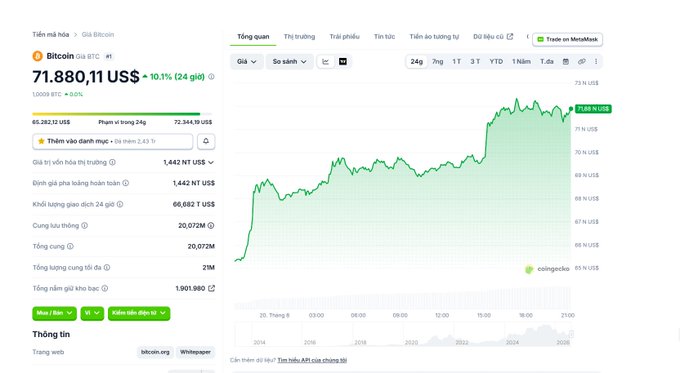This screenshot has height=373, width=680.
Task: Select the 3 T time range
Action: click(475, 62)
